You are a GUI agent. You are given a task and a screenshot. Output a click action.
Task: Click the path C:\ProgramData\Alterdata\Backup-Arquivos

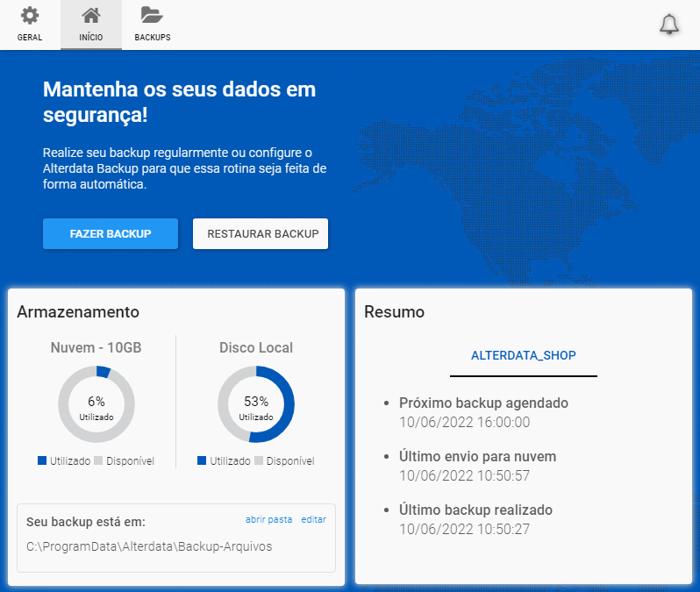[x=149, y=546]
